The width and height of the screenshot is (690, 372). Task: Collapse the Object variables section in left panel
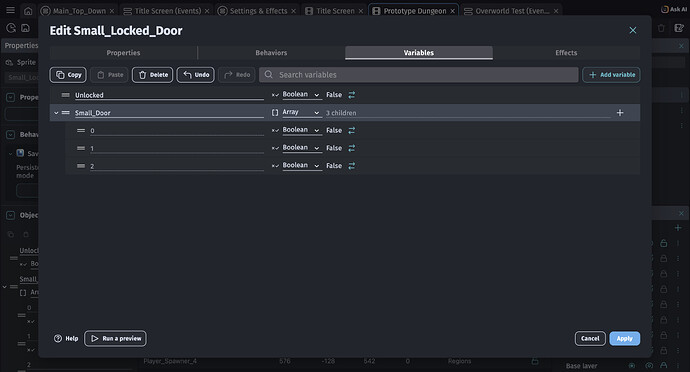tap(11, 215)
